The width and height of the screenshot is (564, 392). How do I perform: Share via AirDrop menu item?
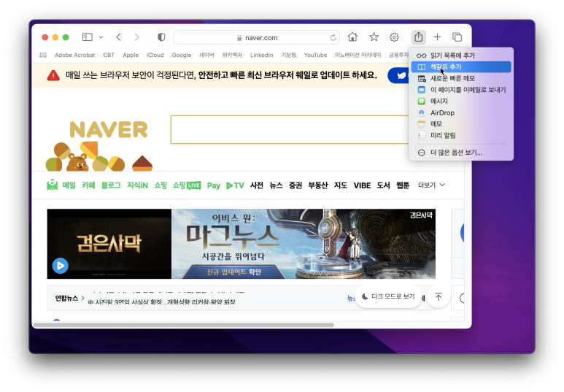coord(461,112)
